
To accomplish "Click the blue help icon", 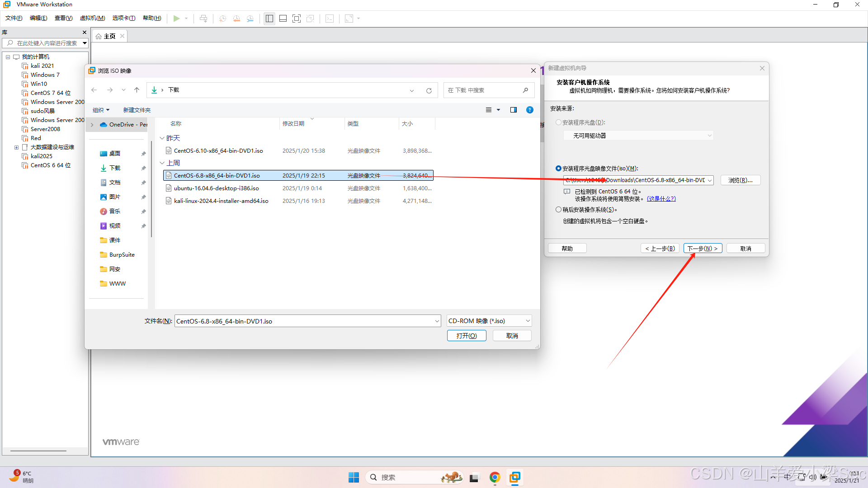I will coord(530,110).
